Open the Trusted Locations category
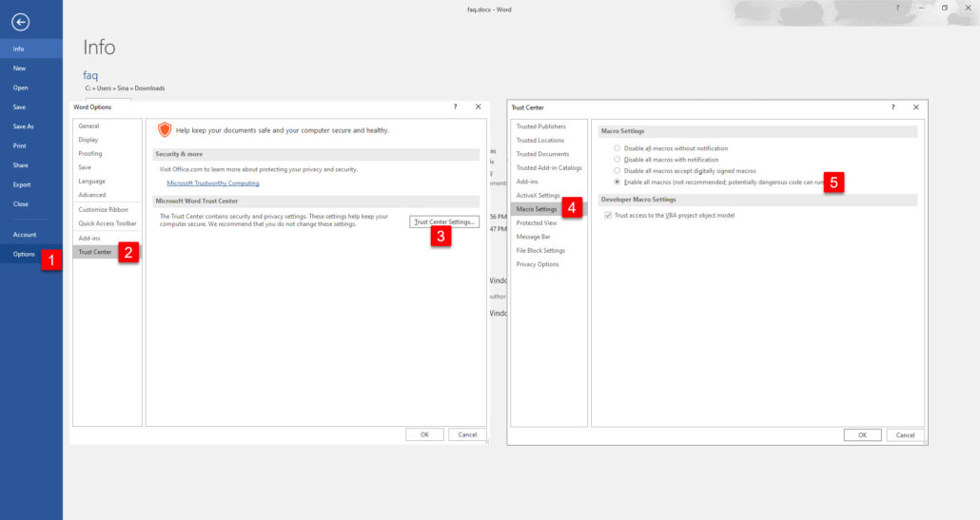980x520 pixels. [x=539, y=140]
